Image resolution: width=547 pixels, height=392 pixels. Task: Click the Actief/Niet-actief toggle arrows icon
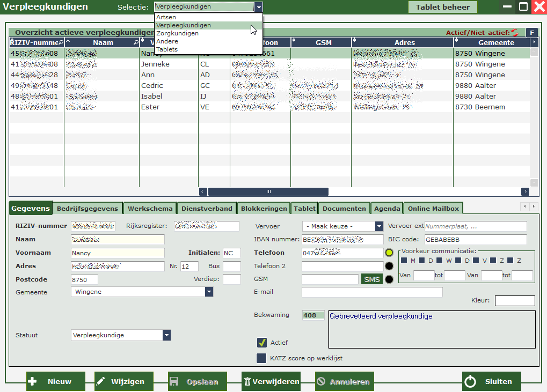(x=515, y=33)
